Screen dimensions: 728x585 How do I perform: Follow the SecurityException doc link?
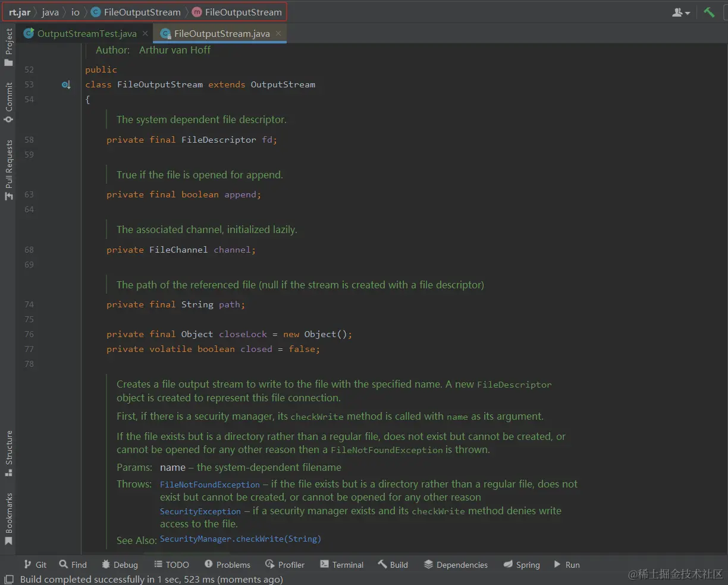pyautogui.click(x=200, y=511)
